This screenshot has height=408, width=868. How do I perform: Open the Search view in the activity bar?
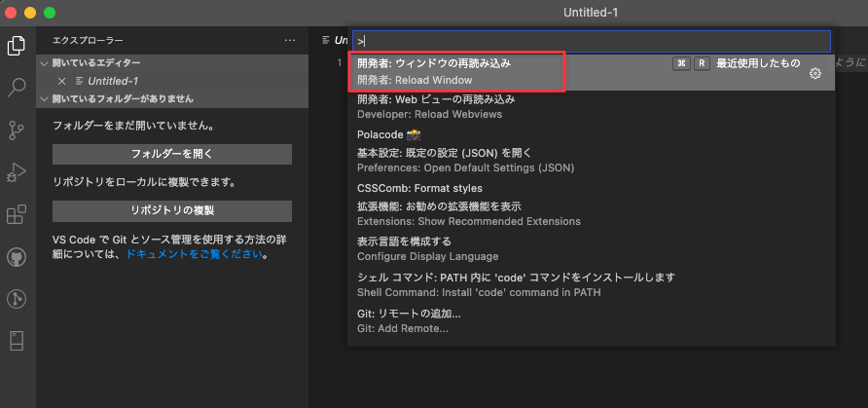tap(17, 88)
